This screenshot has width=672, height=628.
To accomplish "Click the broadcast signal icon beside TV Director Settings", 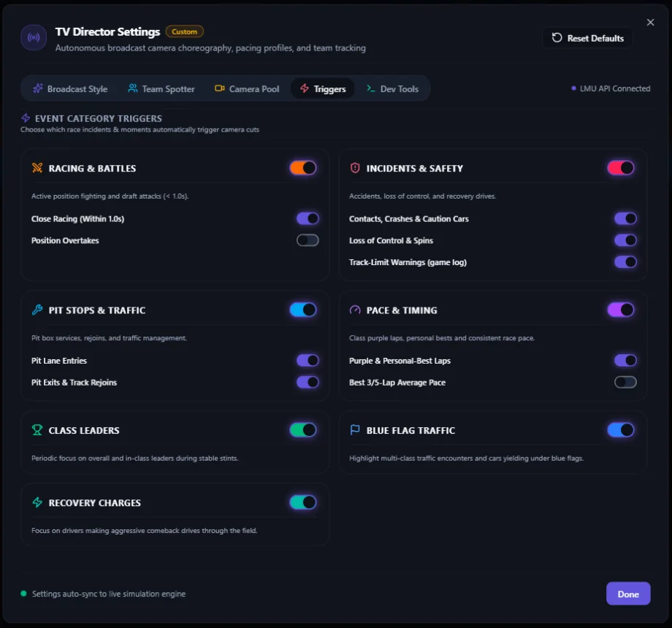I will pos(34,38).
